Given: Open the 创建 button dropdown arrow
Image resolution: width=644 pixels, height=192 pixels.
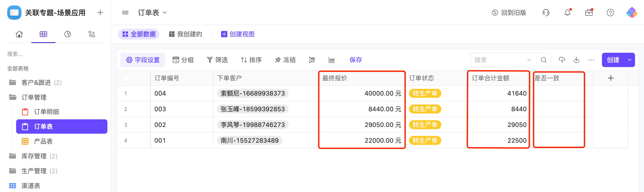Looking at the screenshot, I should (629, 60).
